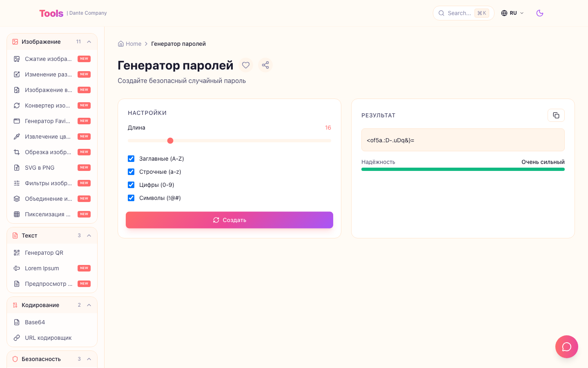
Task: Open the Извлечение цвета pipette icon
Action: tap(17, 137)
